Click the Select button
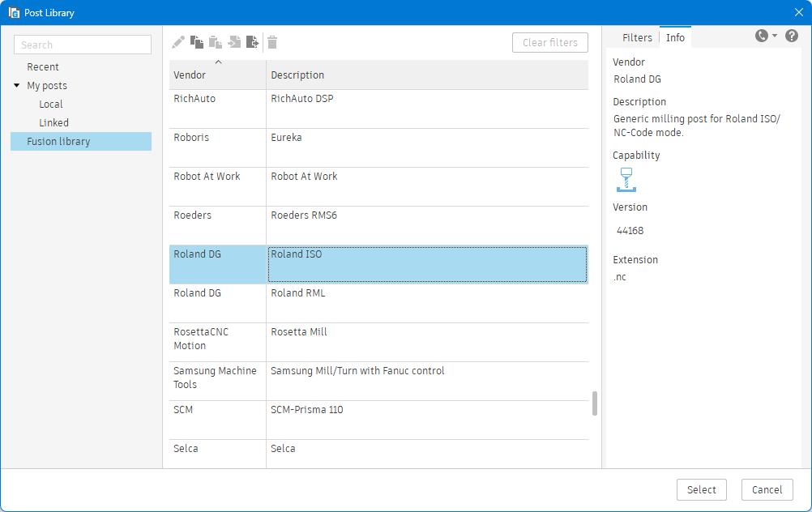812x512 pixels. click(701, 490)
